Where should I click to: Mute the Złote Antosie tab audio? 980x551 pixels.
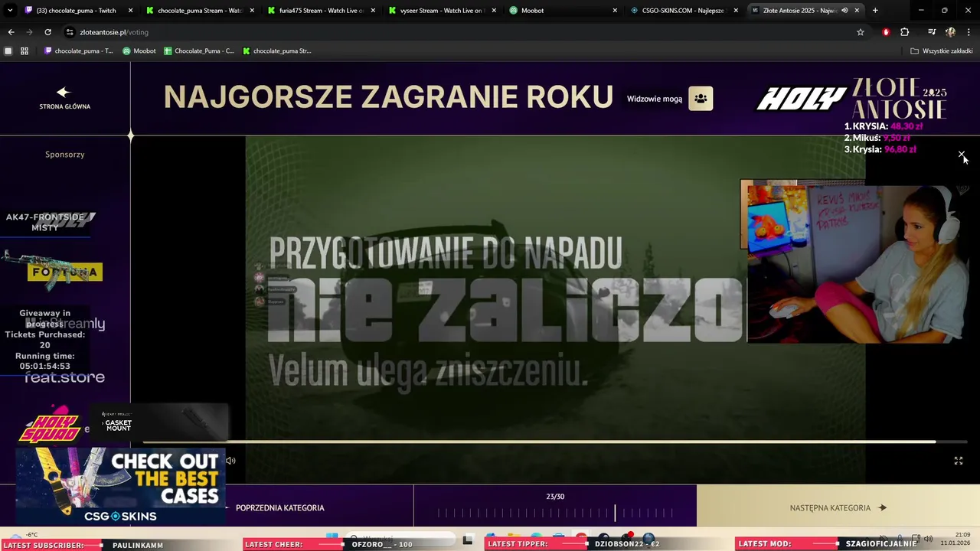click(844, 11)
